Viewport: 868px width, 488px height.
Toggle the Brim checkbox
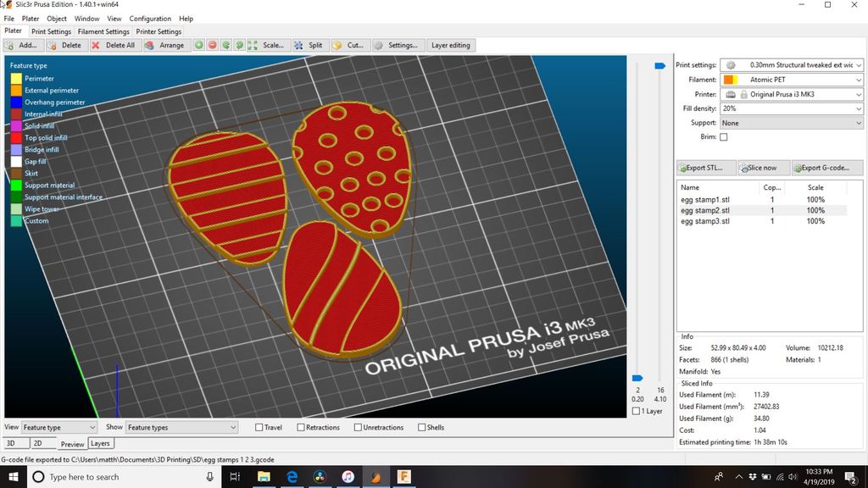(x=724, y=136)
